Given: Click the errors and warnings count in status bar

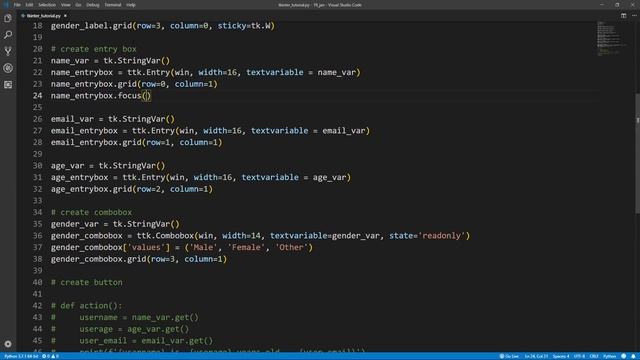Looking at the screenshot, I should point(51,356).
